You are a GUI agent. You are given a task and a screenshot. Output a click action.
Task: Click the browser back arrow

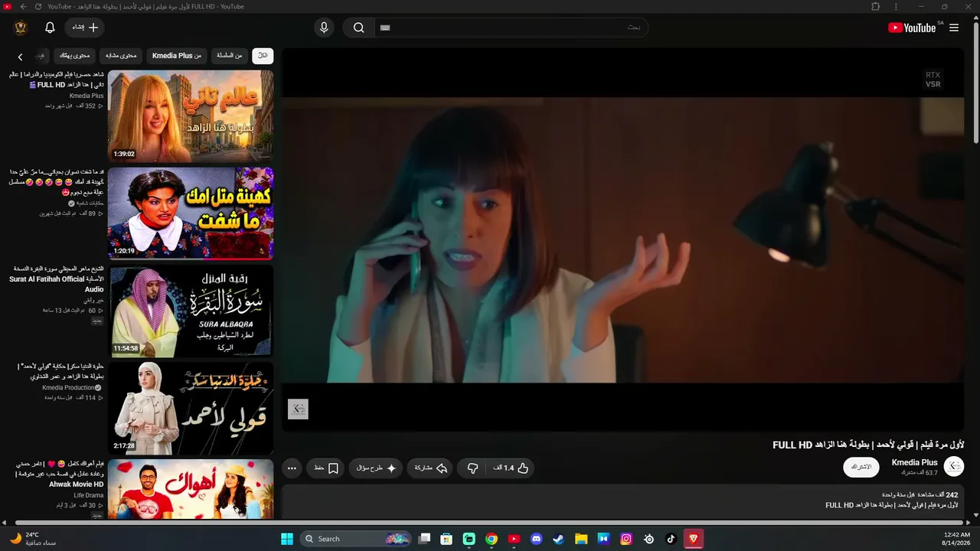(23, 6)
